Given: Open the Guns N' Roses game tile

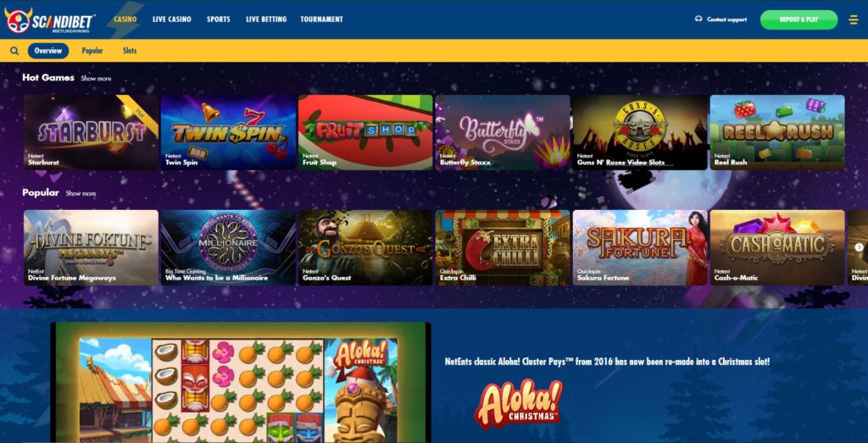Looking at the screenshot, I should [640, 132].
